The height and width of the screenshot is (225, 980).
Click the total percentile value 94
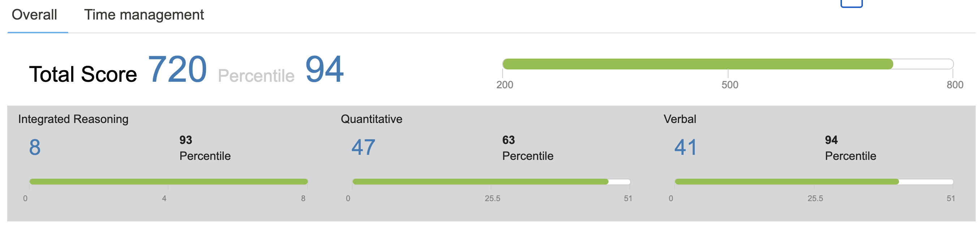[x=324, y=70]
